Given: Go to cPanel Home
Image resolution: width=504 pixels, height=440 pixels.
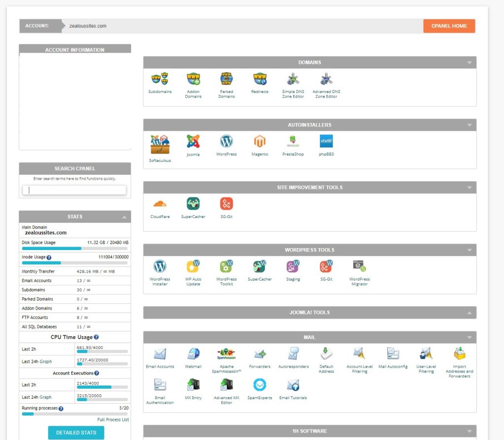Looking at the screenshot, I should (x=449, y=26).
